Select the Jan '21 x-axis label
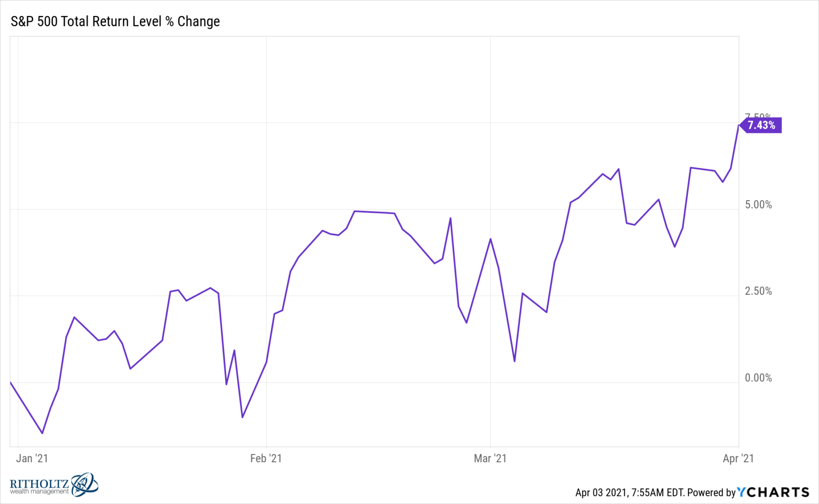This screenshot has height=504, width=819. (32, 458)
